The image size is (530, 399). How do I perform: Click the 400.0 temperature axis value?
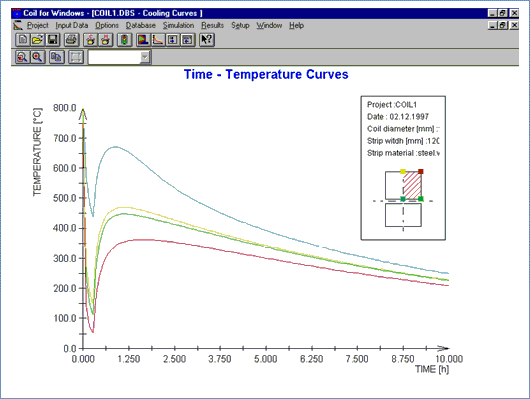[65, 228]
